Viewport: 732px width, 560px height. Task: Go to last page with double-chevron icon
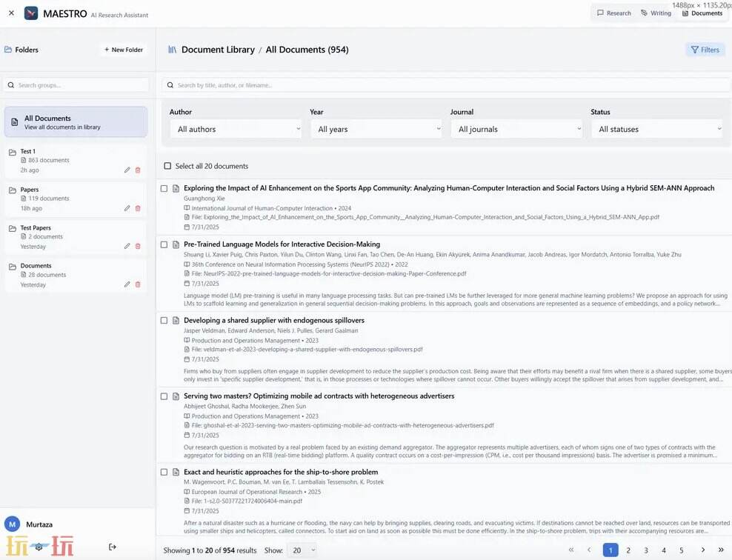(720, 550)
